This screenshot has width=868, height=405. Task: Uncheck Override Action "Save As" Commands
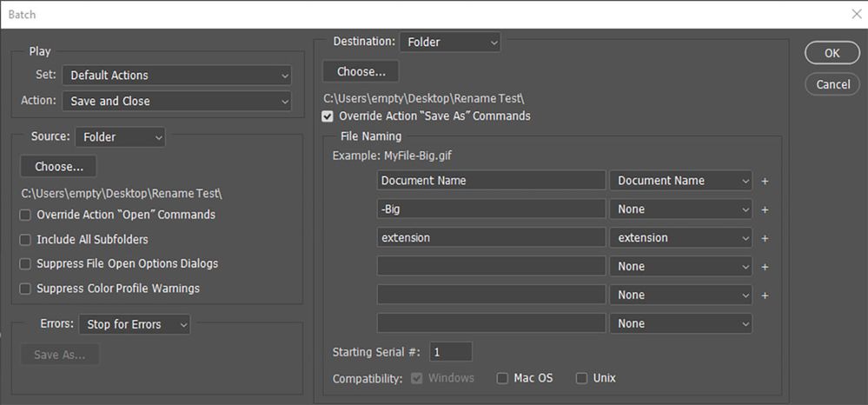click(x=328, y=116)
